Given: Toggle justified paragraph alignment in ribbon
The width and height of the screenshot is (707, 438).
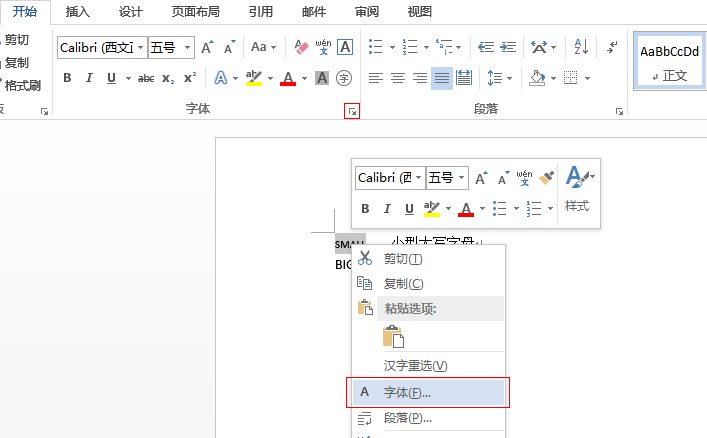Looking at the screenshot, I should [x=441, y=78].
